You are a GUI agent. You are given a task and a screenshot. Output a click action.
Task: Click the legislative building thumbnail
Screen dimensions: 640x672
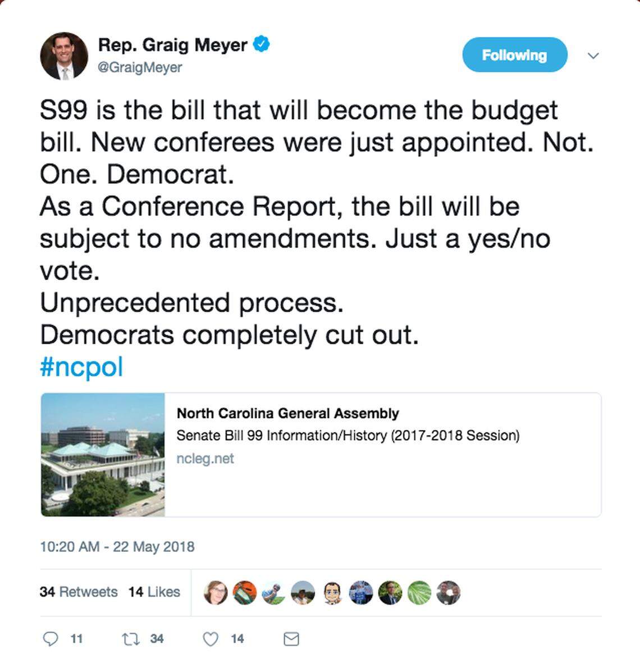coord(103,455)
